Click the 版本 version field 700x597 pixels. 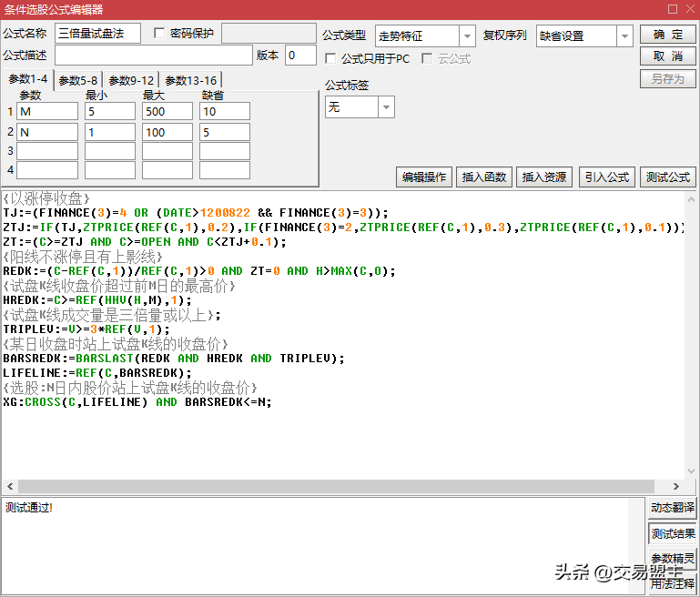300,56
